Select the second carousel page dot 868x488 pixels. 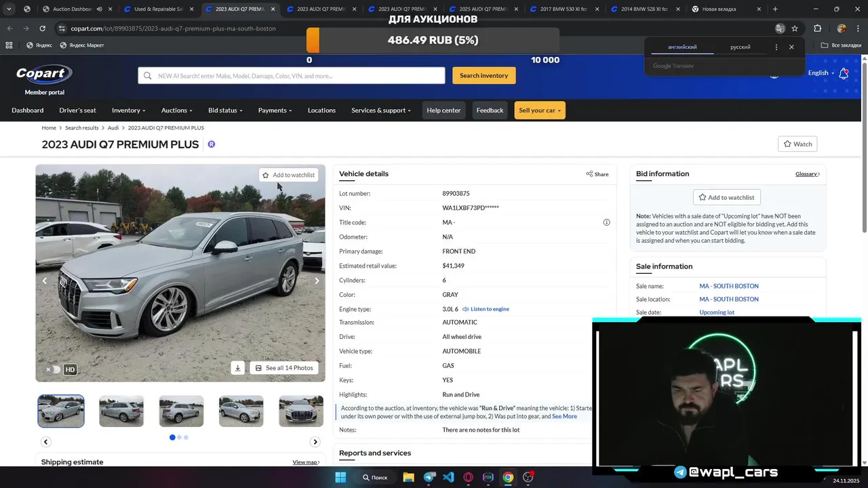click(179, 438)
